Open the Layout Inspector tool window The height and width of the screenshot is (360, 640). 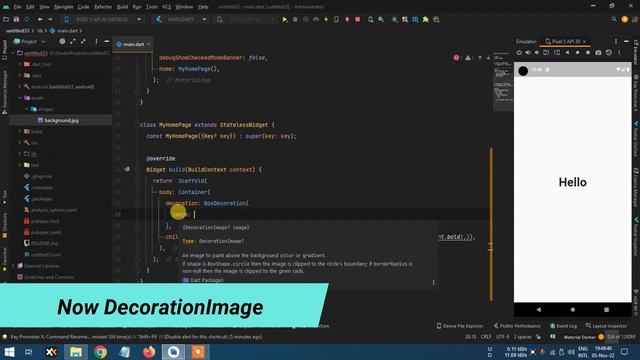pyautogui.click(x=606, y=326)
